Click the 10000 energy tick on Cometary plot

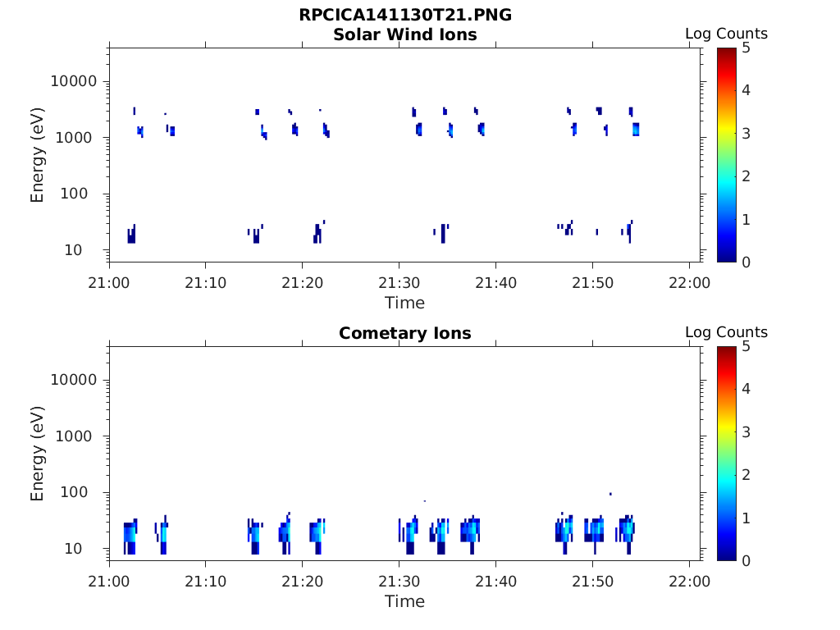(x=74, y=380)
